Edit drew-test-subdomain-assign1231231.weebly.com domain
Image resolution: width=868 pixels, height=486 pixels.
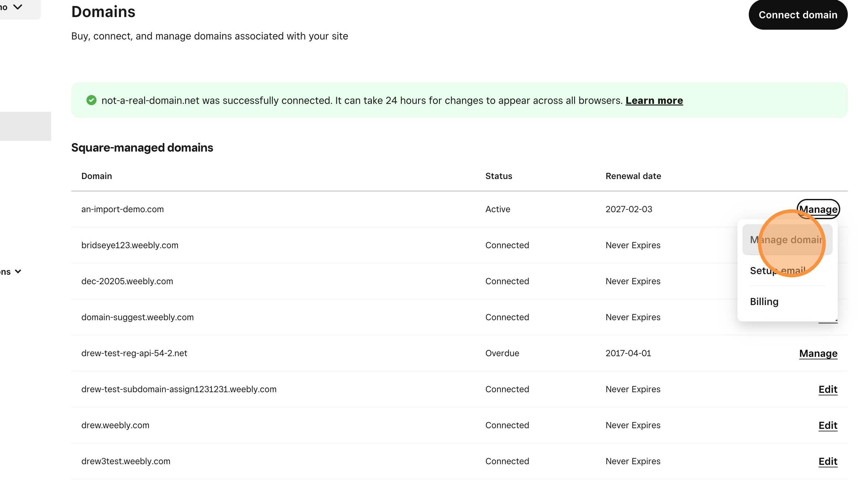coord(828,389)
